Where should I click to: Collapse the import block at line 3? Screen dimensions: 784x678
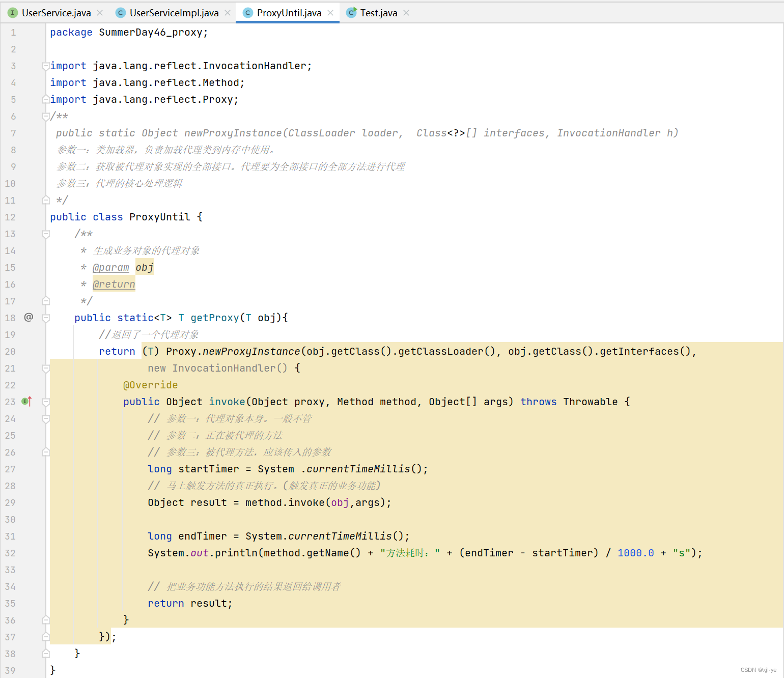tap(46, 66)
